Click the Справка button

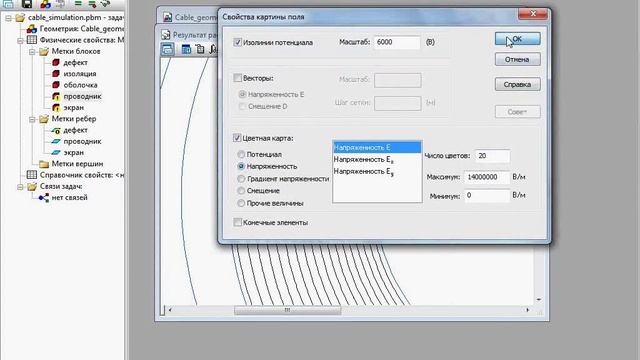pyautogui.click(x=518, y=84)
